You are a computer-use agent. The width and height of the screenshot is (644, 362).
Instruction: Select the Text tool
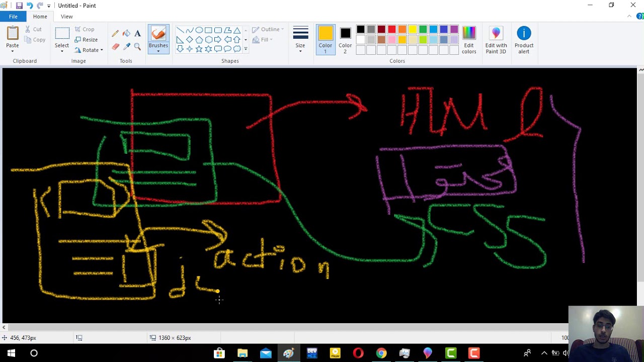(137, 34)
